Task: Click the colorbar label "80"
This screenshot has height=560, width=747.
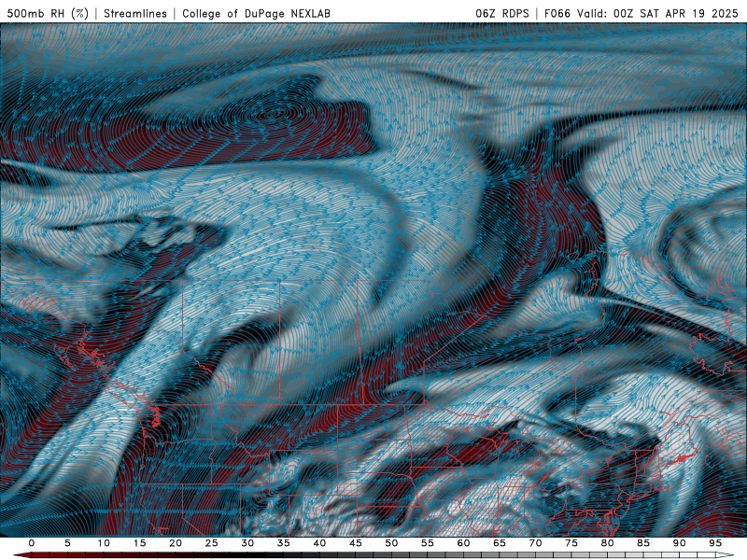Action: point(608,543)
